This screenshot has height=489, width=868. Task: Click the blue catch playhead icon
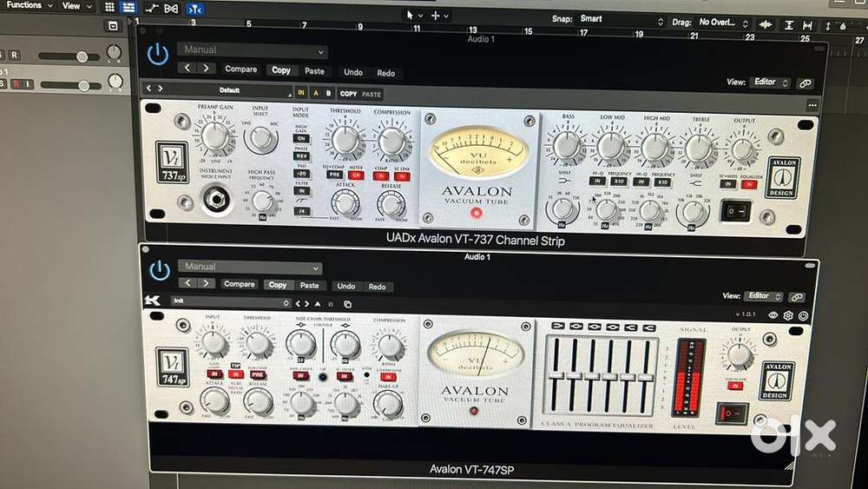coord(196,8)
